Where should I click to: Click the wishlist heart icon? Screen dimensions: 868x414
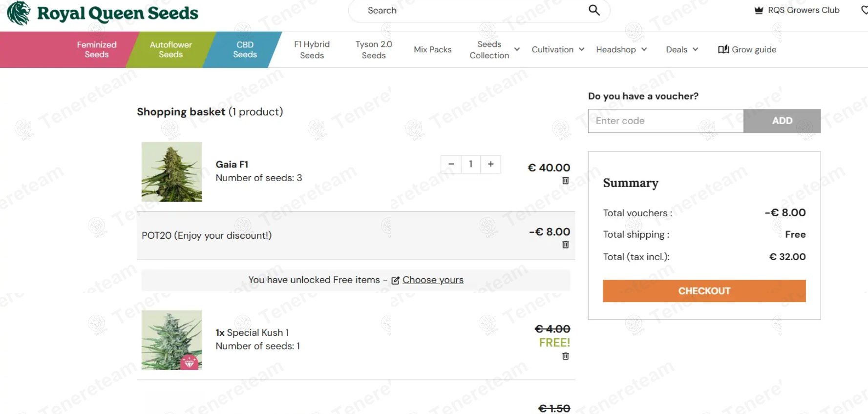(864, 10)
